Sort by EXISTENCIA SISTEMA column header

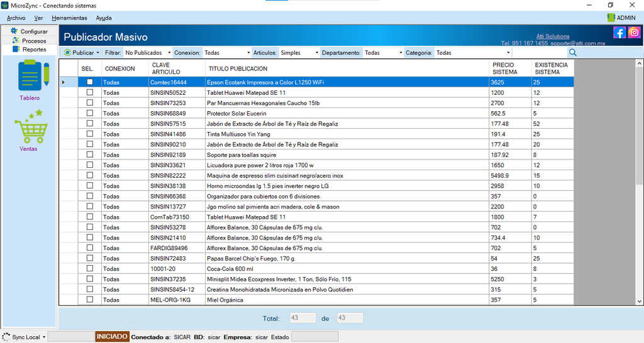tap(552, 68)
